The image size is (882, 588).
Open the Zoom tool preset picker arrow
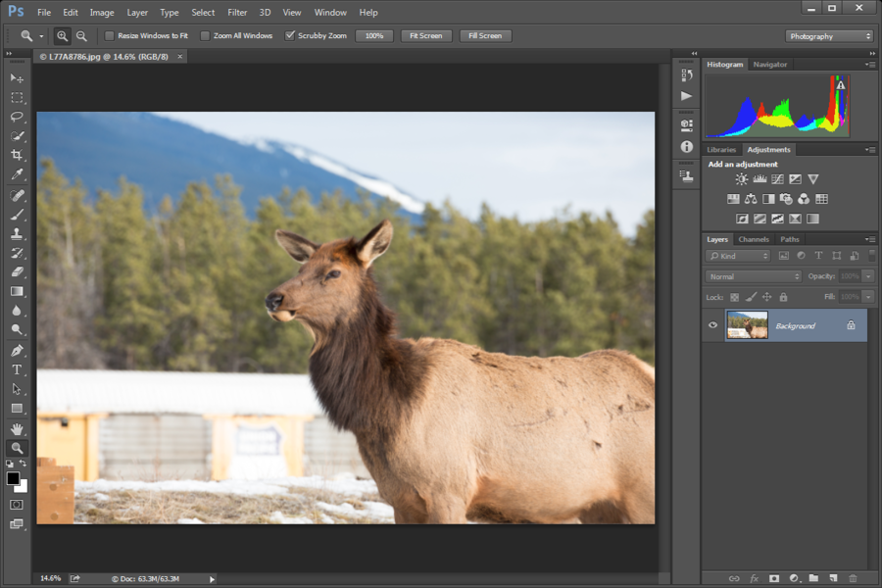(x=41, y=36)
